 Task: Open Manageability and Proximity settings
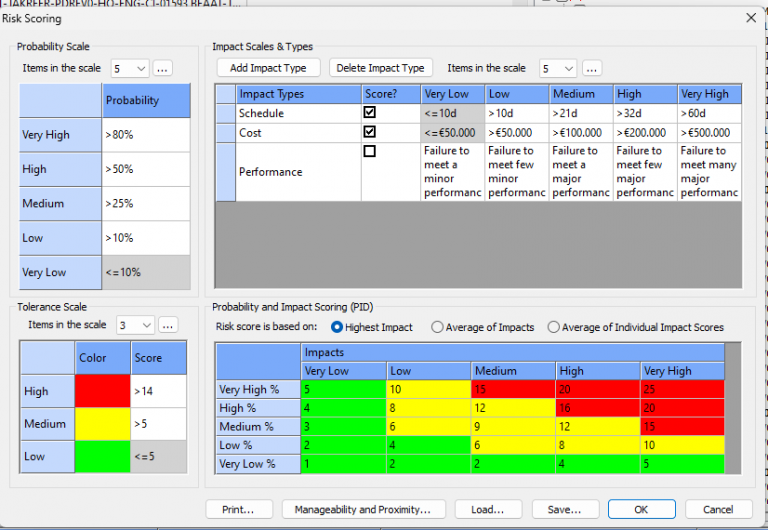(x=362, y=509)
